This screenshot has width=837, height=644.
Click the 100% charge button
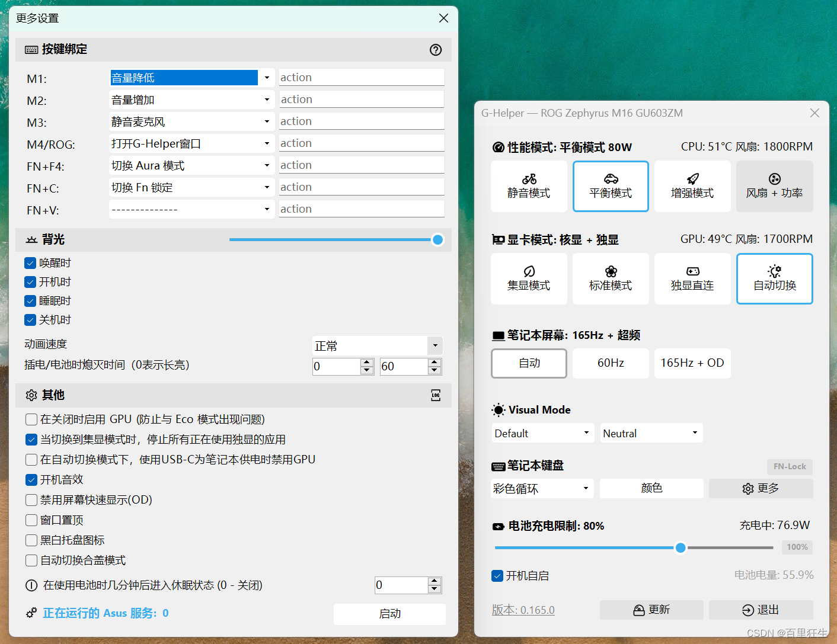point(797,547)
